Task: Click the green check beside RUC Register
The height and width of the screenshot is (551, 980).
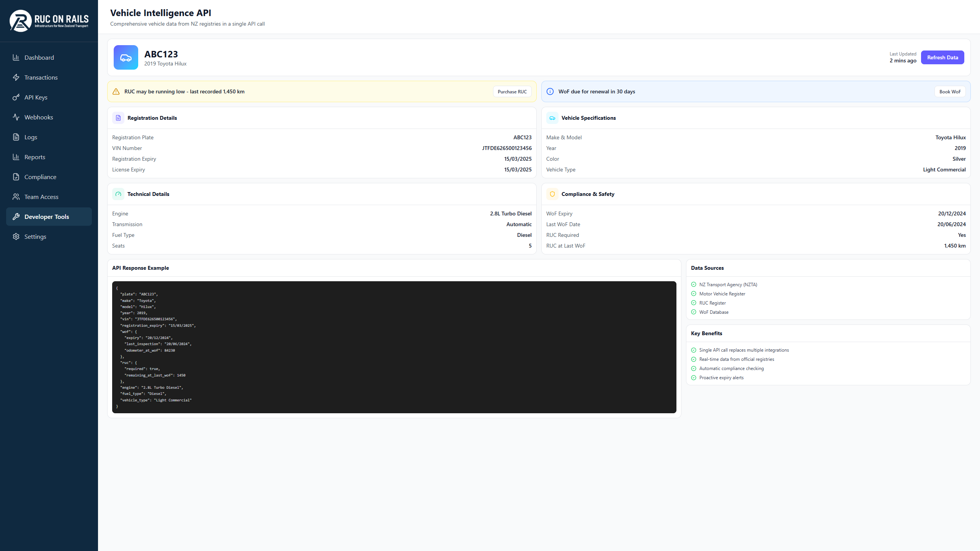Action: point(694,303)
